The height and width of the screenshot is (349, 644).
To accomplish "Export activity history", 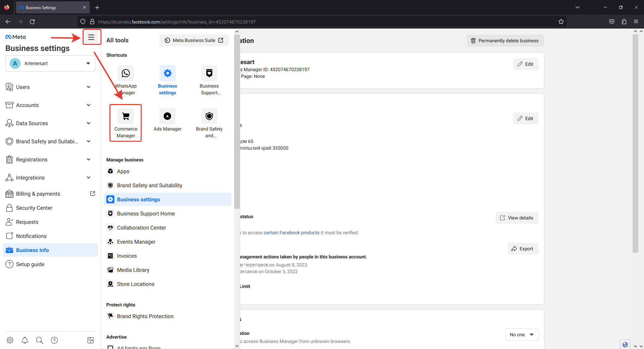I will coord(523,249).
